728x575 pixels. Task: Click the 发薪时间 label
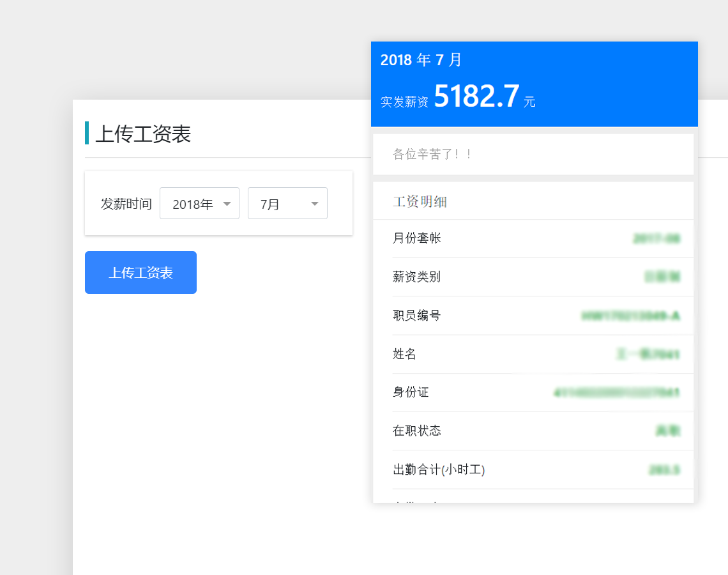pyautogui.click(x=126, y=204)
